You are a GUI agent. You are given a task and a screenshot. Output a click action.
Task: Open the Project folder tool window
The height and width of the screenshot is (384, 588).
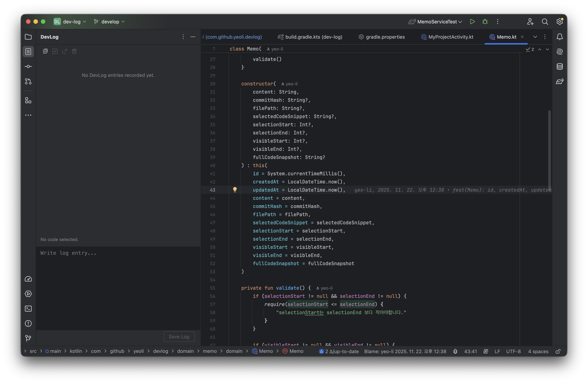pos(28,37)
